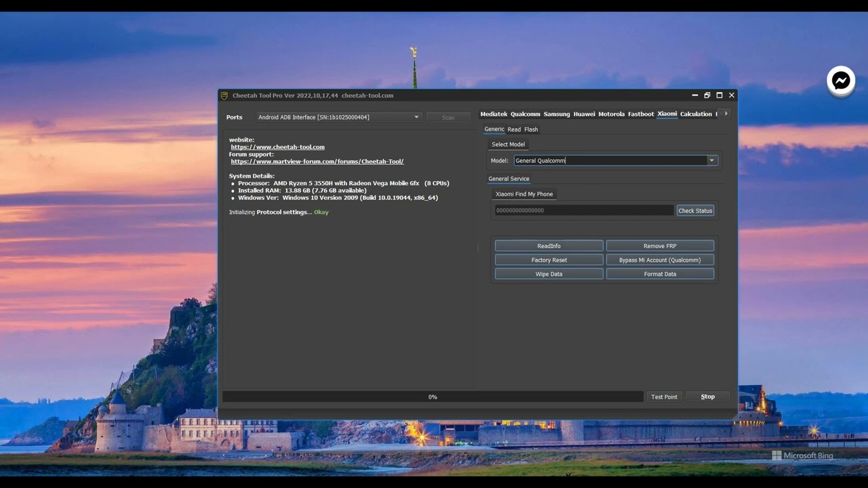Viewport: 868px width, 488px height.
Task: Click the Factory Reset button
Action: [x=549, y=260]
